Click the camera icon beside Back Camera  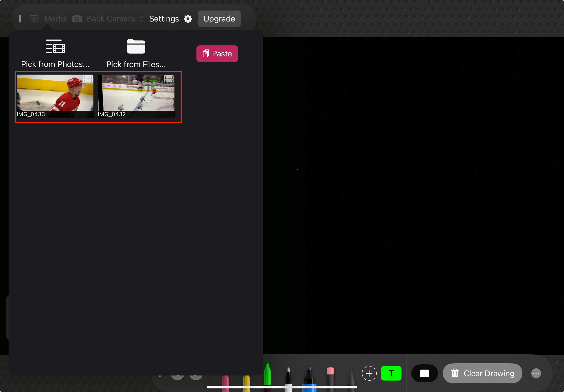pyautogui.click(x=77, y=19)
